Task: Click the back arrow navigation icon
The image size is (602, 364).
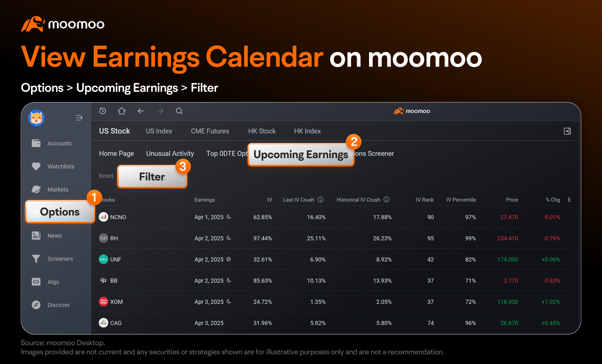Action: (141, 111)
